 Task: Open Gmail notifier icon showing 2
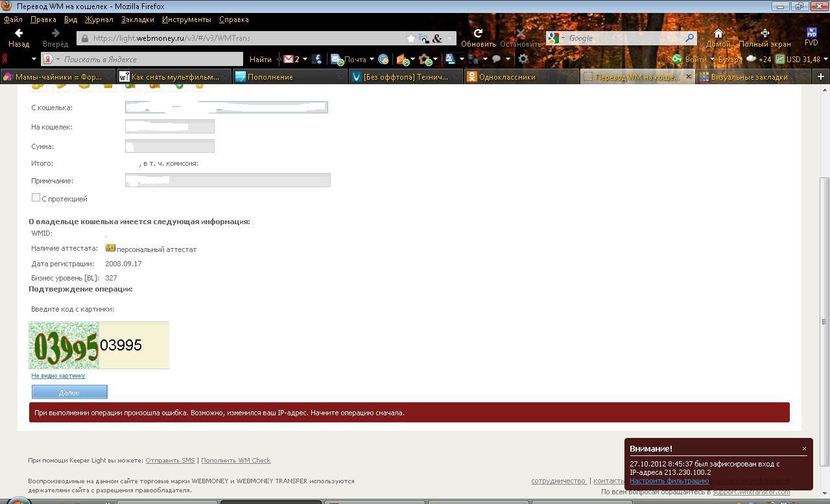(x=292, y=59)
